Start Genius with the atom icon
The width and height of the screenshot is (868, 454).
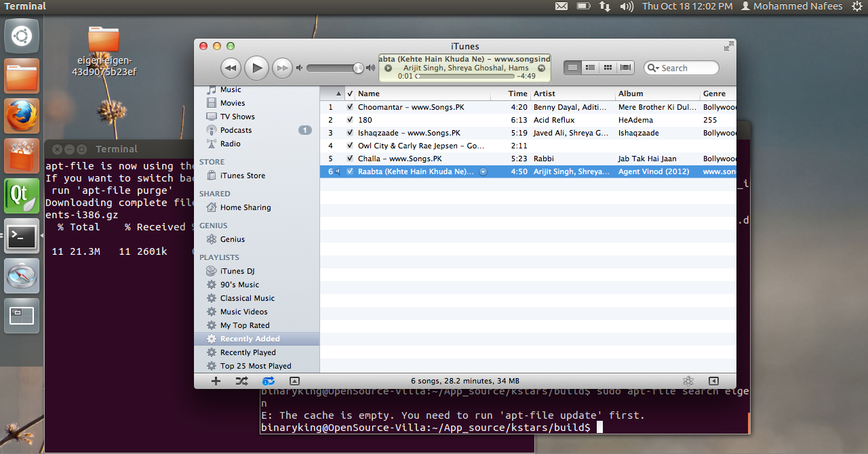[x=688, y=381]
